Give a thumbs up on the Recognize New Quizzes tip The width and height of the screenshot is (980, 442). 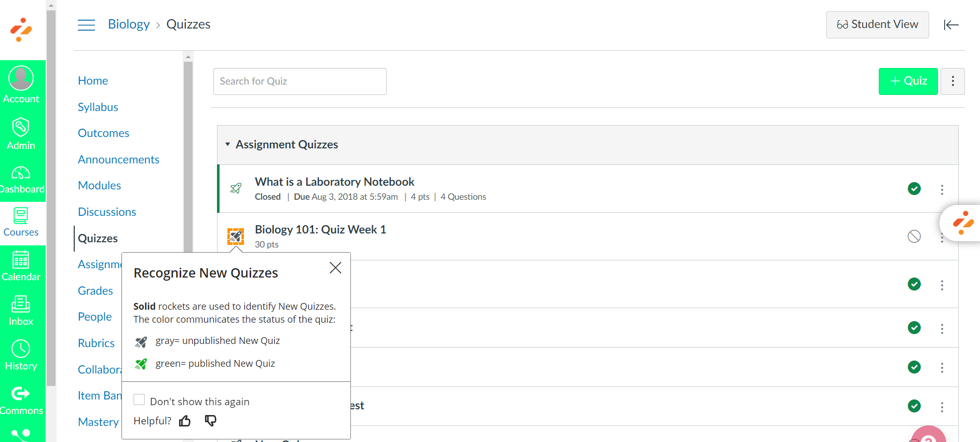[185, 421]
